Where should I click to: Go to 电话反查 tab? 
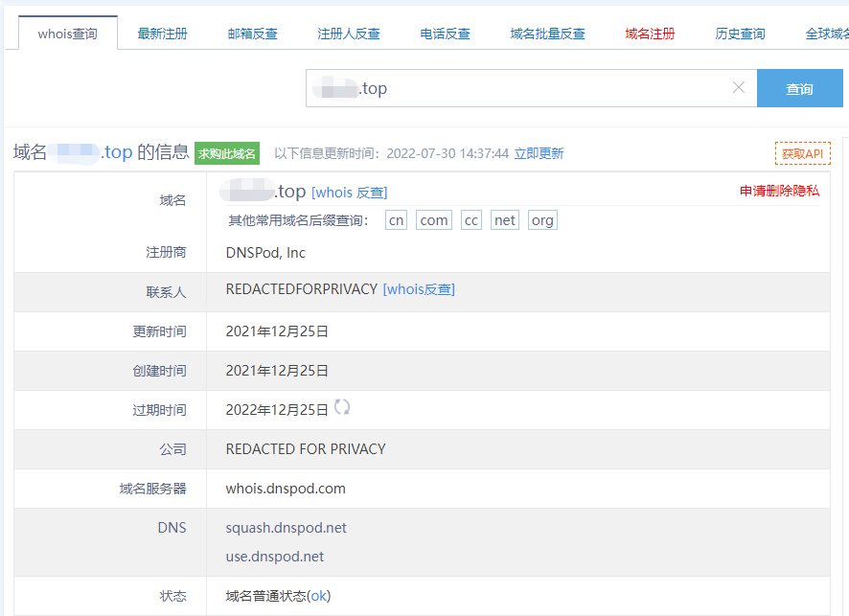pyautogui.click(x=445, y=34)
